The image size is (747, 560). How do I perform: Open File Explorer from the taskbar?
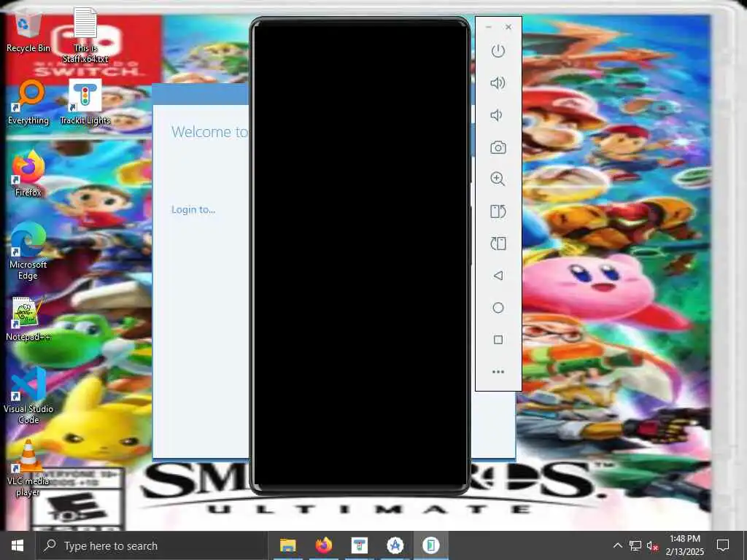287,545
